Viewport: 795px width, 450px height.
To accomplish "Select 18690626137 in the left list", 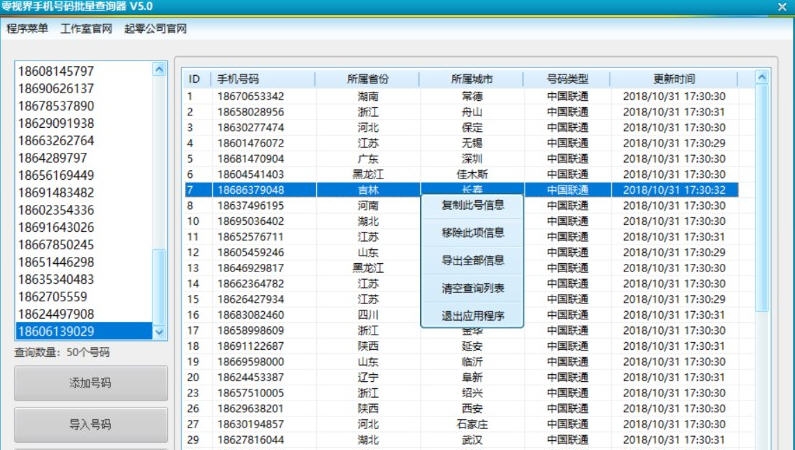I will [84, 89].
